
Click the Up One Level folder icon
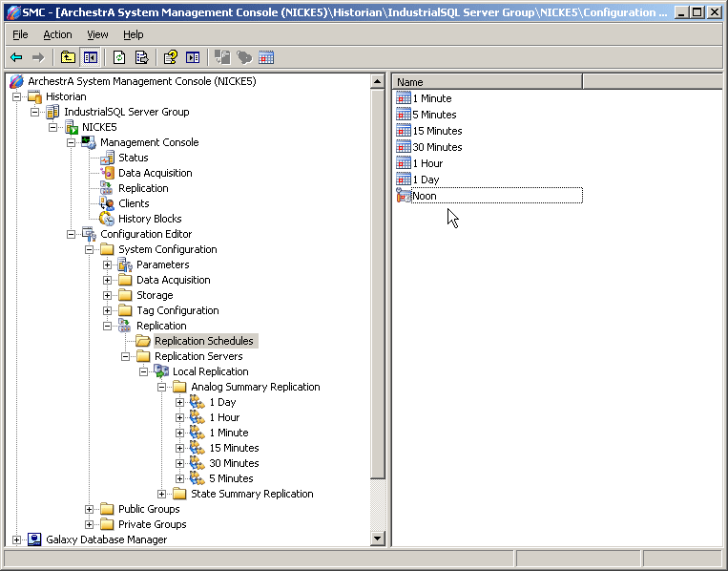pos(69,57)
